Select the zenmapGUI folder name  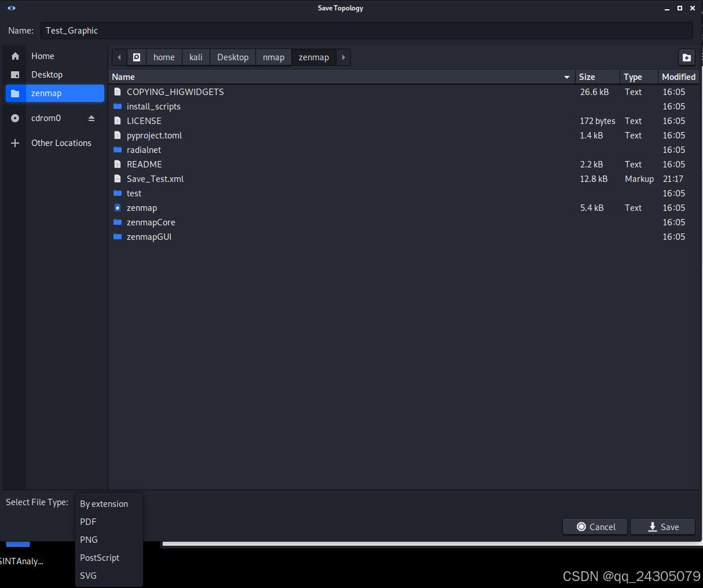[149, 237]
